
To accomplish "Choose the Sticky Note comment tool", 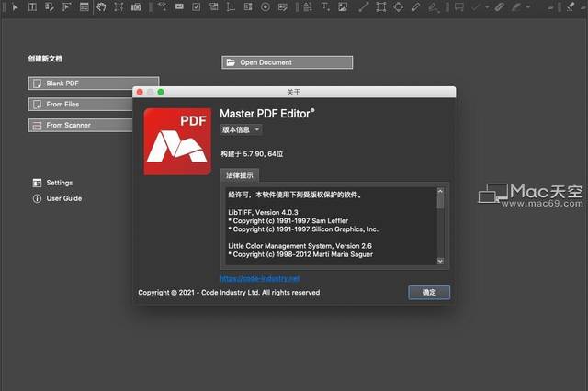I will click(459, 7).
